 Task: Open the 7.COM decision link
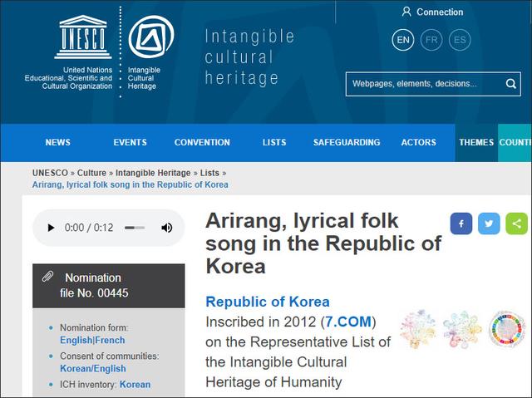pyautogui.click(x=350, y=321)
